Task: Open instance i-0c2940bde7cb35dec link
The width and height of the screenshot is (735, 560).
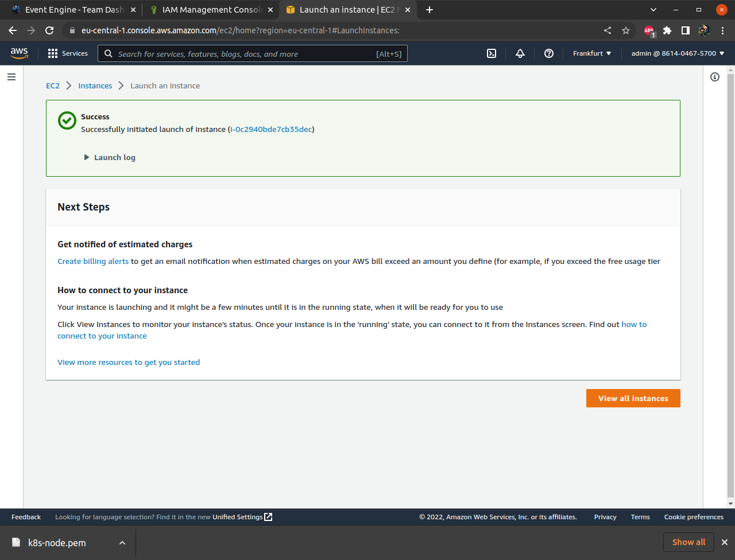Action: tap(271, 130)
